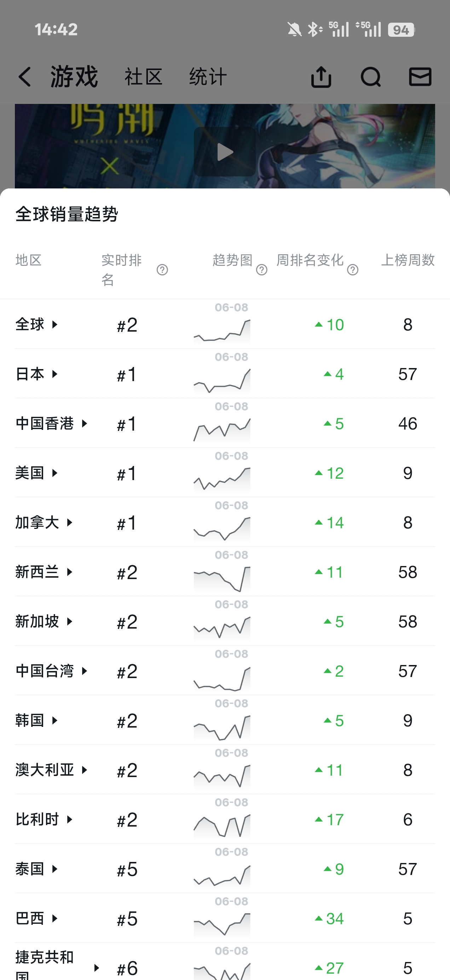Screen dimensions: 450x980
Task: Expand the 全球 region row
Action: click(x=225, y=324)
